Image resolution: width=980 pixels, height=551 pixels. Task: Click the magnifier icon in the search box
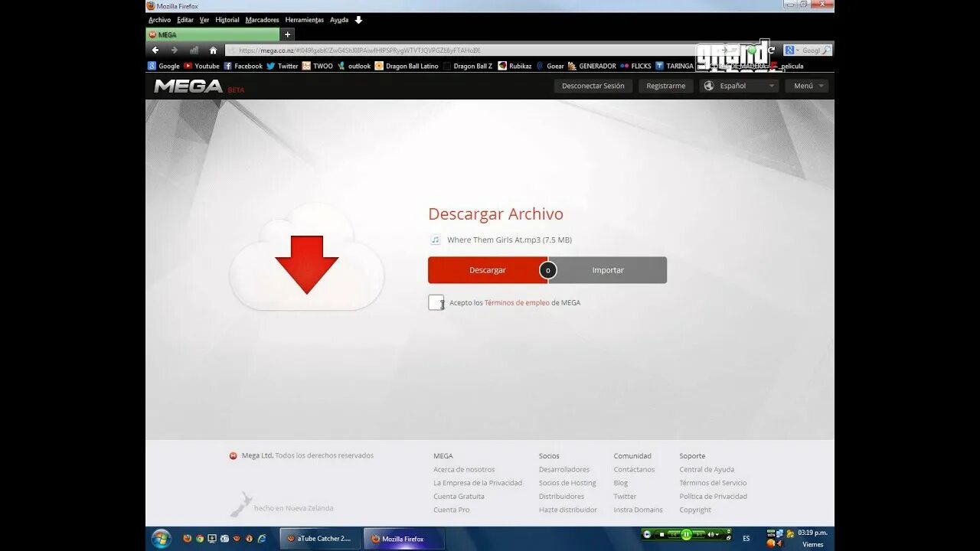pos(826,51)
